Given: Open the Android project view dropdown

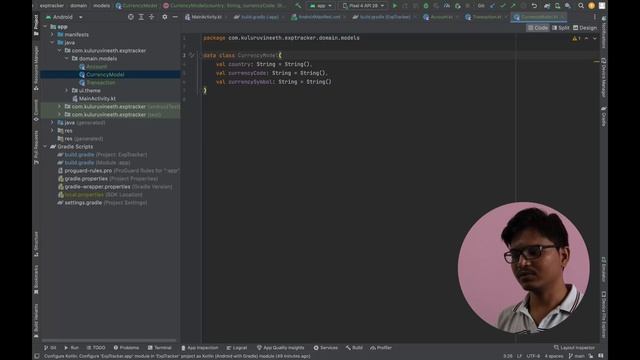Looking at the screenshot, I should [x=64, y=17].
